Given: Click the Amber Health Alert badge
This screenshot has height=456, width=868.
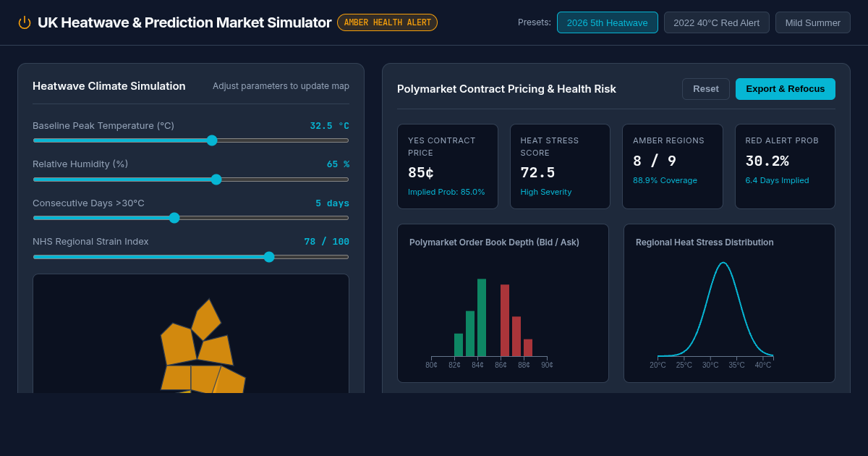Looking at the screenshot, I should [387, 22].
